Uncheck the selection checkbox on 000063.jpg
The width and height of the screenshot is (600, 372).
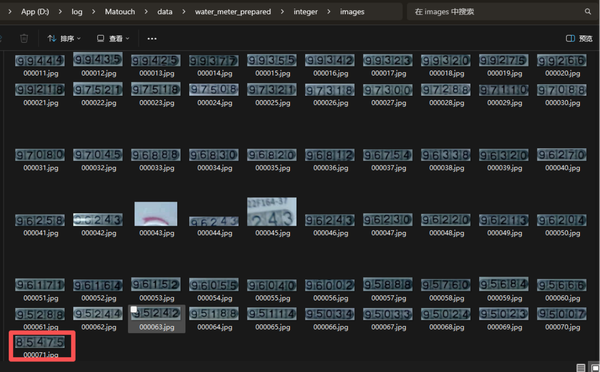[134, 309]
